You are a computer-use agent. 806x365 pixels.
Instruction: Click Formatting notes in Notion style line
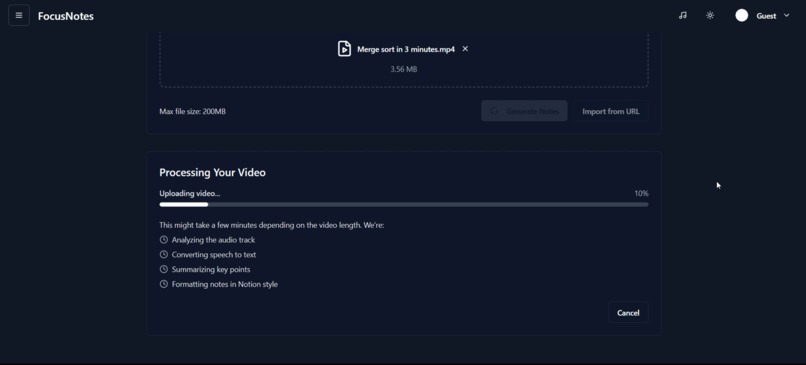coord(225,284)
